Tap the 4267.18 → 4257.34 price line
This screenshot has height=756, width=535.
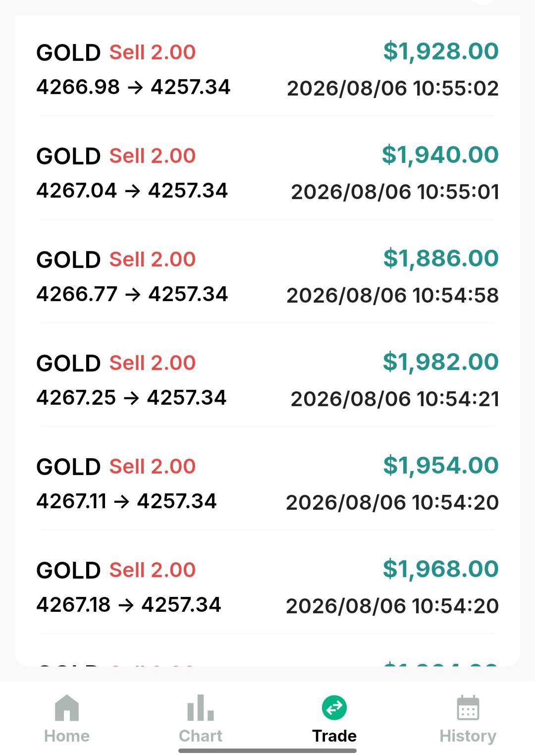(x=129, y=605)
